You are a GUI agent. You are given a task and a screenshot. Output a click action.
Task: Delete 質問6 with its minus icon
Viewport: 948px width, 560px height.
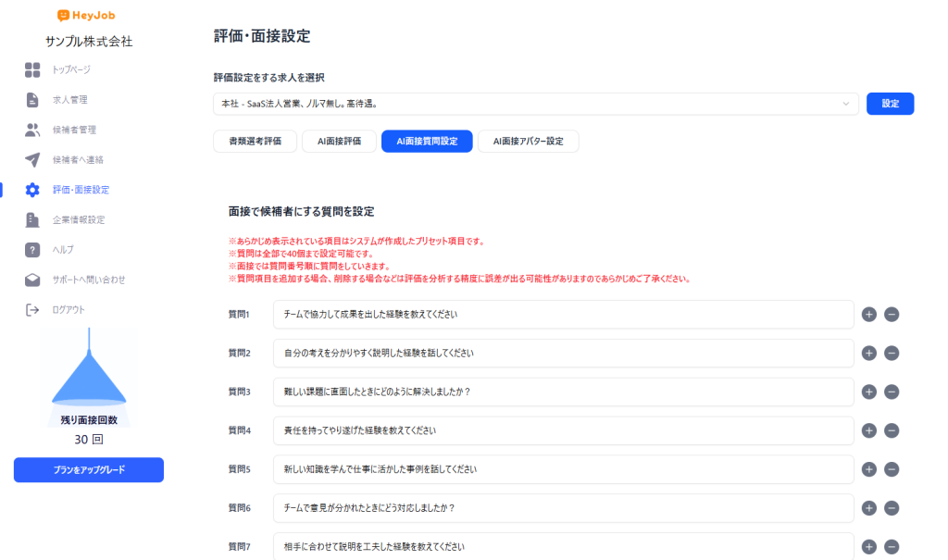892,507
